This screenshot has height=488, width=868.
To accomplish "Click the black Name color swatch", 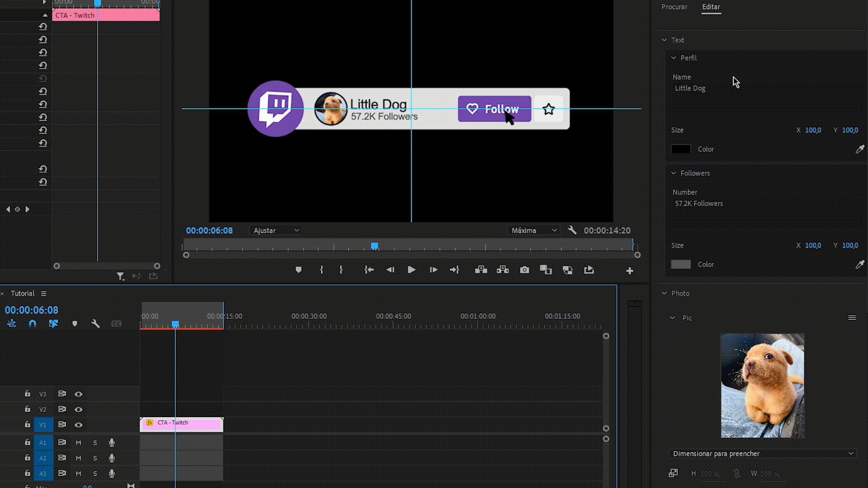I will 681,149.
